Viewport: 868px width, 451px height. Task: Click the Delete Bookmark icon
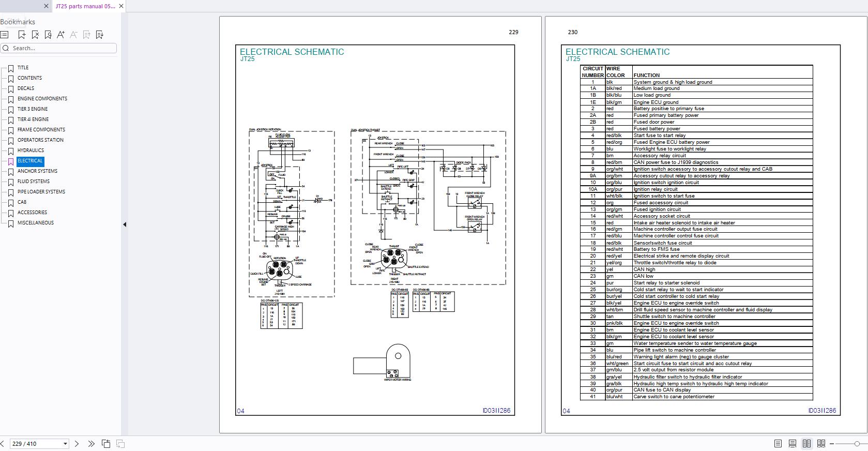35,35
